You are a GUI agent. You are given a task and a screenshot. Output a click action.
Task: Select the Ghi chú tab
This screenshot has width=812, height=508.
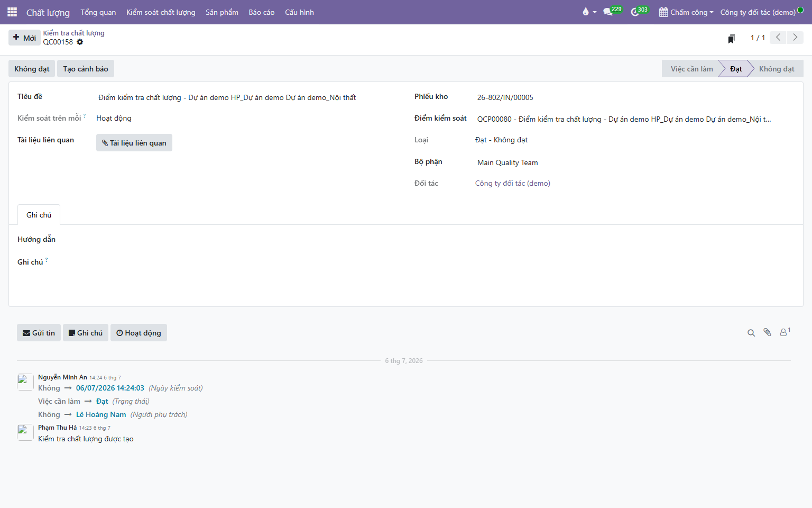click(x=39, y=215)
